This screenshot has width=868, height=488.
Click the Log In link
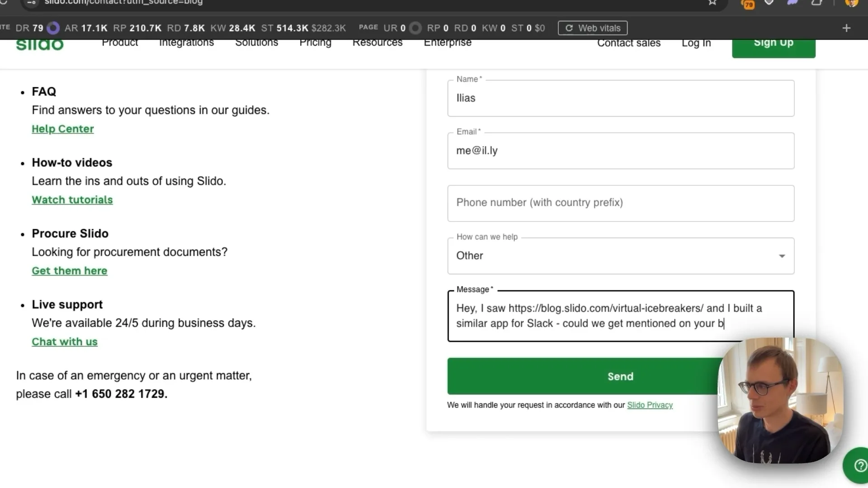[696, 43]
